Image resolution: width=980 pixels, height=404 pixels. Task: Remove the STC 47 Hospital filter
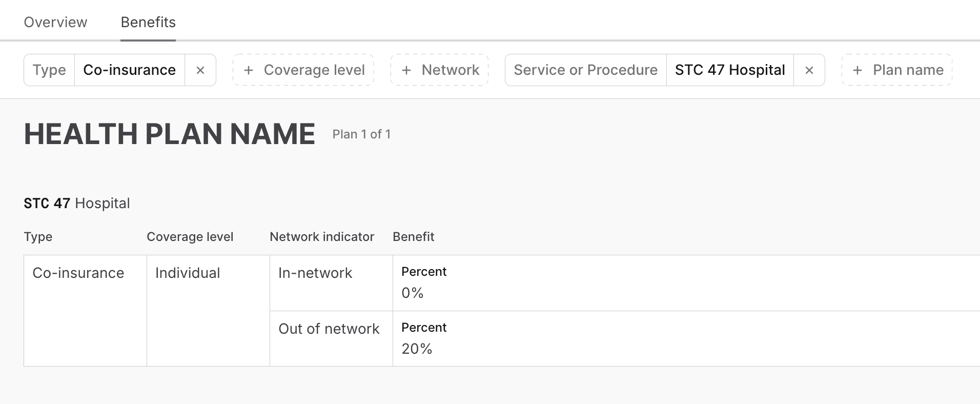coord(809,70)
